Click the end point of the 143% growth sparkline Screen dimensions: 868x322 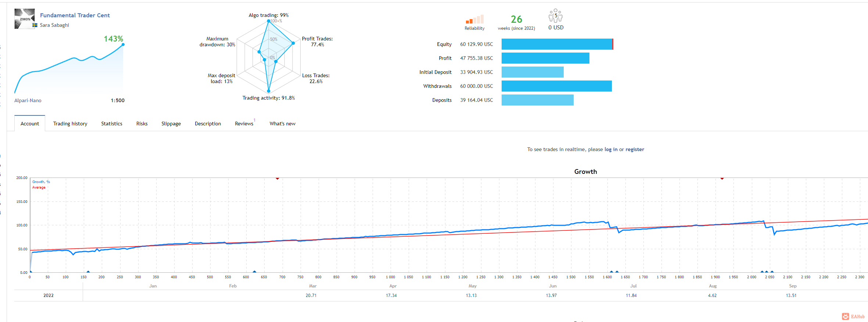[123, 44]
